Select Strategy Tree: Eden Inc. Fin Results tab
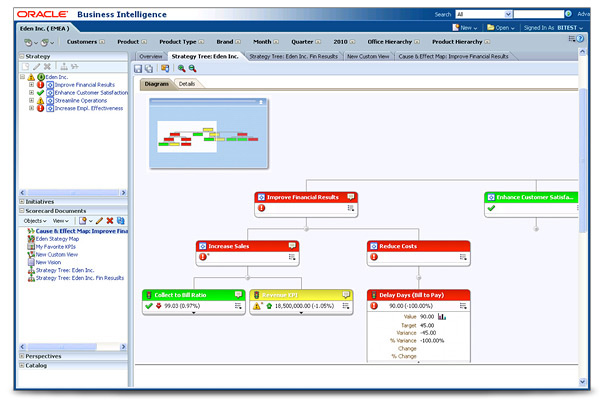Image resolution: width=600 pixels, height=400 pixels. (x=293, y=56)
